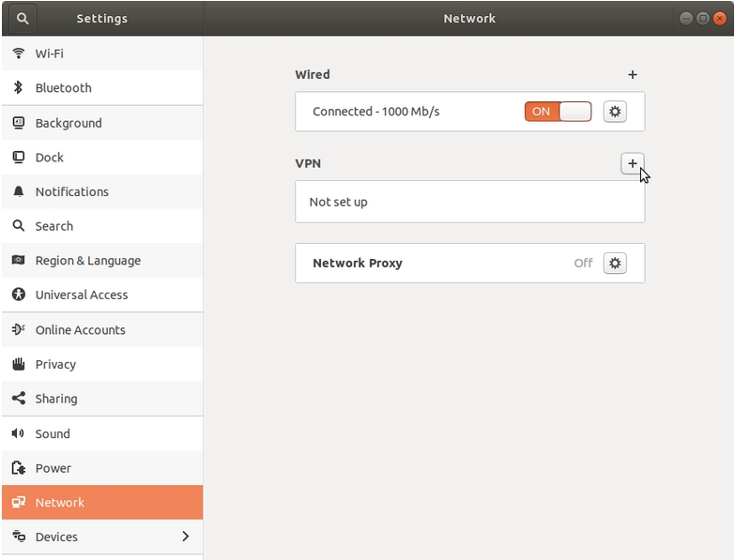The width and height of the screenshot is (735, 560).
Task: Click the Sound speaker icon
Action: tap(18, 433)
